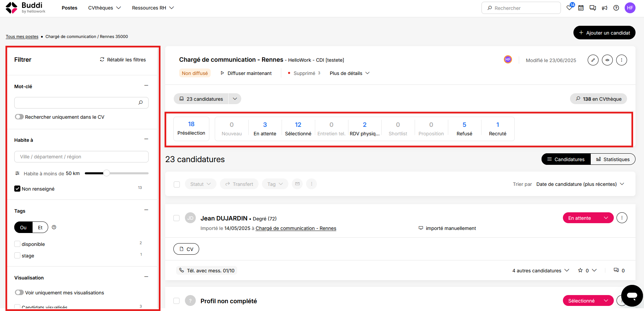644x311 pixels.
Task: Select the Refusé stage tab
Action: coord(465,129)
